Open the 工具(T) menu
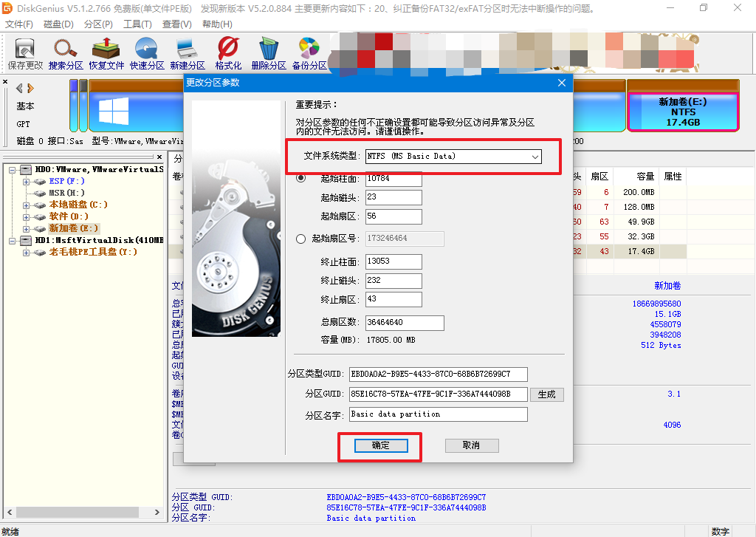The height and width of the screenshot is (537, 756). 137,24
